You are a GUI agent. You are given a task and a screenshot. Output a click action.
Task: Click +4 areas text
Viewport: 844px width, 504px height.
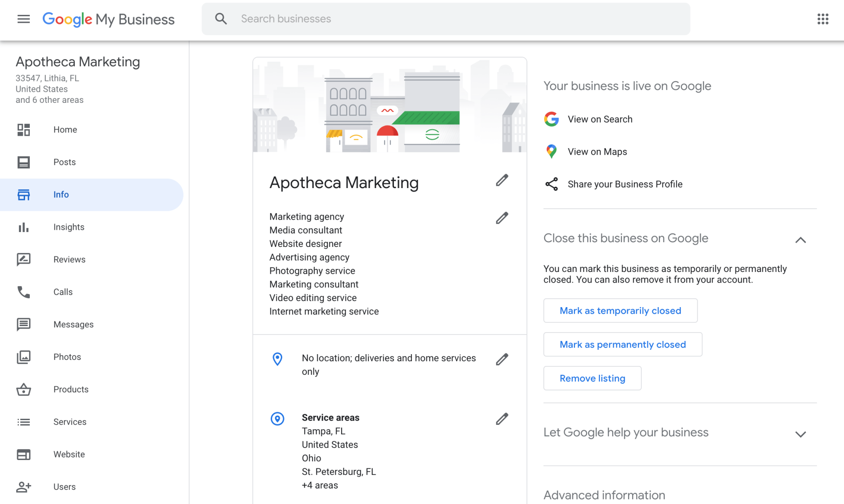(320, 485)
